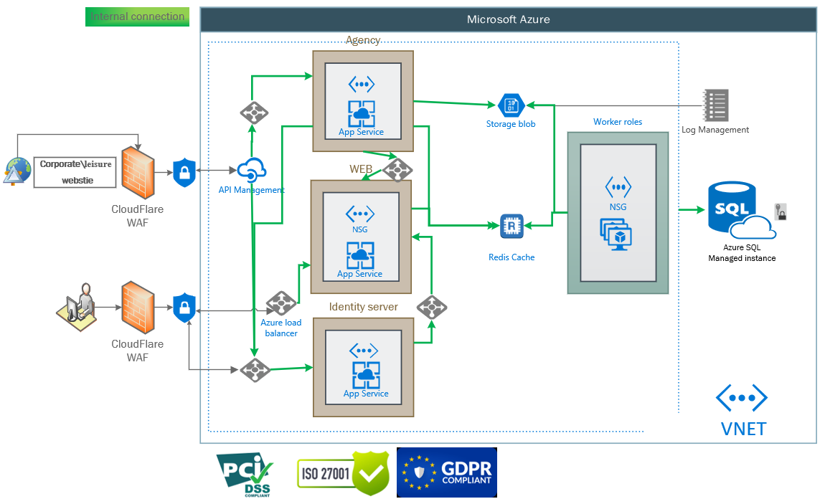Click the App Service icon in Agency box
The width and height of the screenshot is (825, 504).
click(362, 113)
